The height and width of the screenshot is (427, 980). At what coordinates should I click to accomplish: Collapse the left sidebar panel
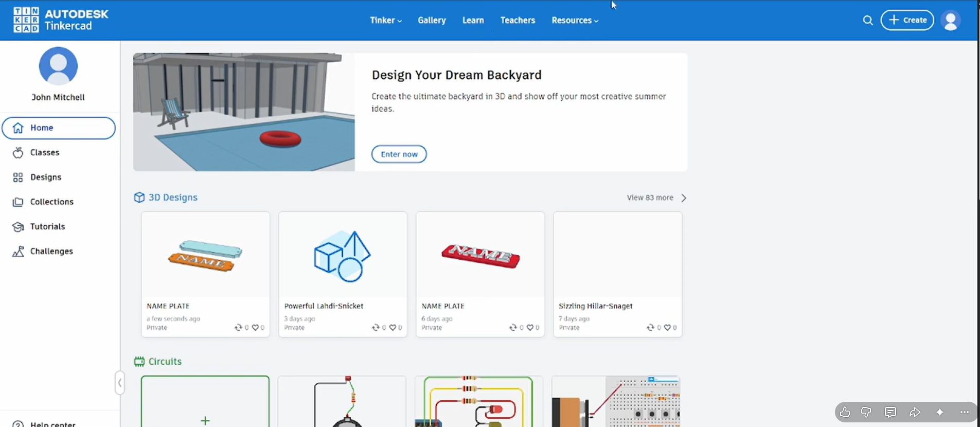[119, 383]
